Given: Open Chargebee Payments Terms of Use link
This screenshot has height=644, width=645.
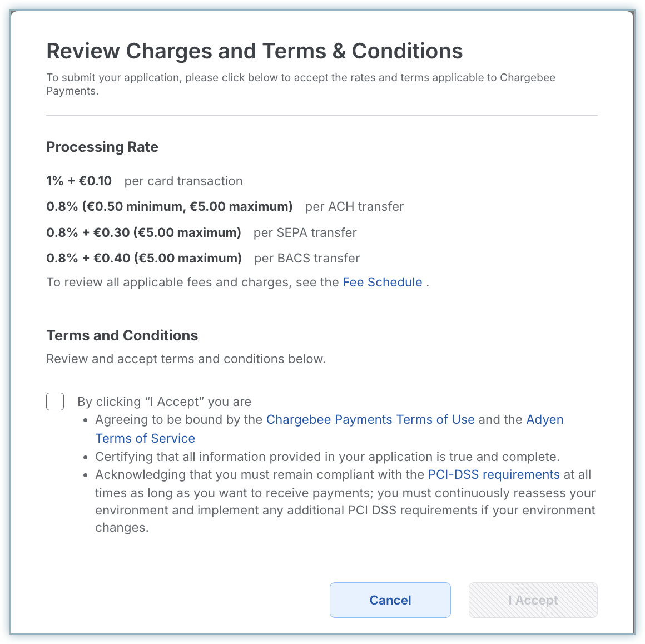Looking at the screenshot, I should tap(370, 419).
